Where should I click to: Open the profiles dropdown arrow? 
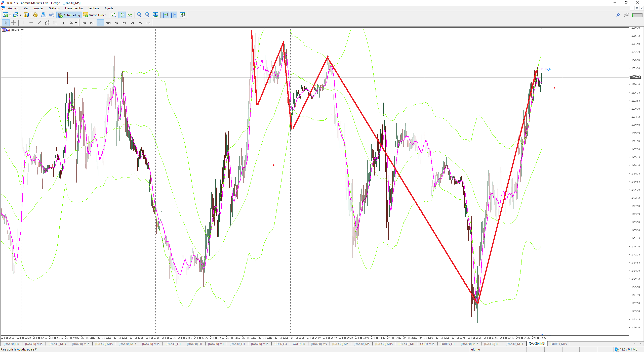[x=20, y=15]
